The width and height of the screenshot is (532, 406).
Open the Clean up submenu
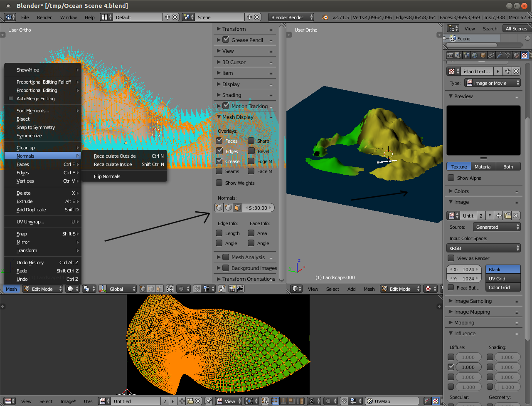click(43, 148)
